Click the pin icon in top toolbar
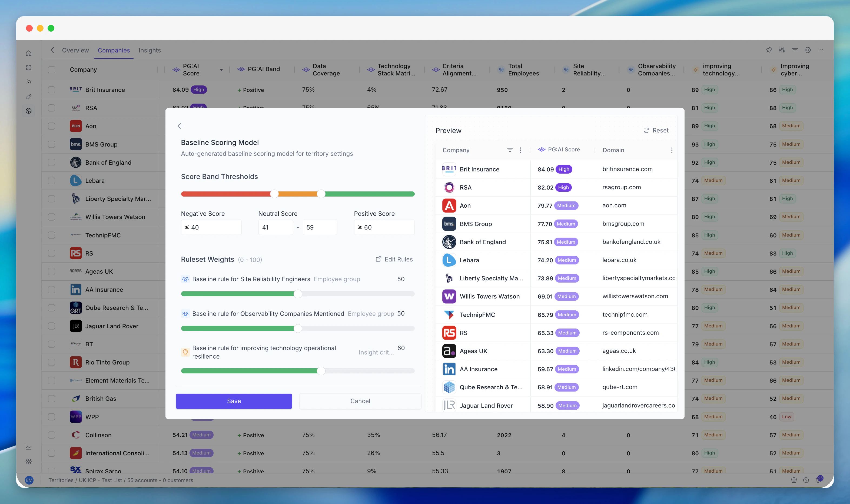This screenshot has height=504, width=850. pyautogui.click(x=769, y=50)
